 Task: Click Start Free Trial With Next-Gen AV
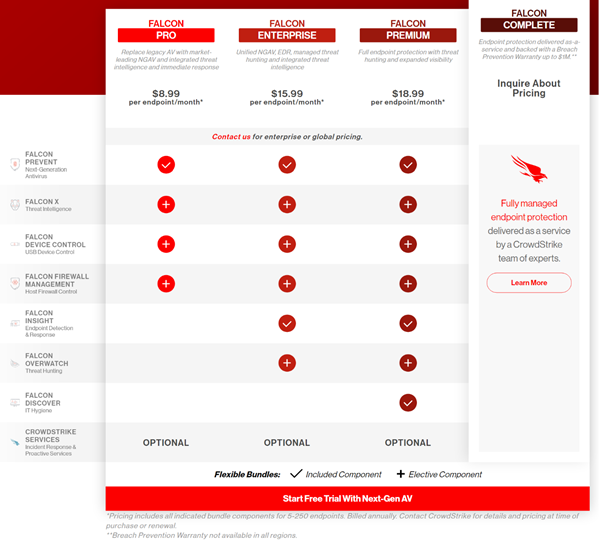click(x=348, y=499)
